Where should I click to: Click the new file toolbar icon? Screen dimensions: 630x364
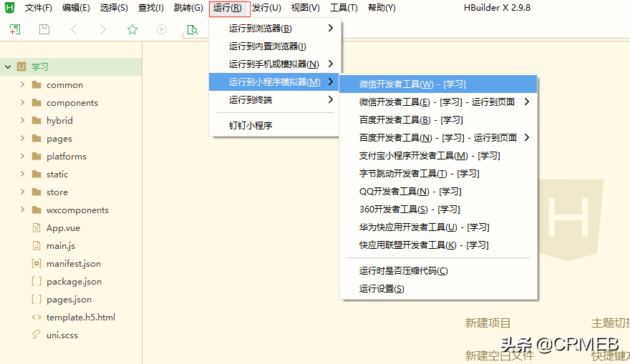point(15,29)
